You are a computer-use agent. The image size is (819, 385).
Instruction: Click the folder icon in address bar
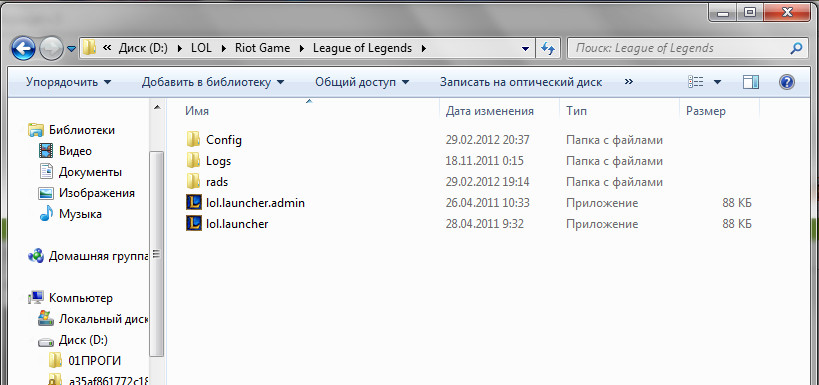[89, 49]
